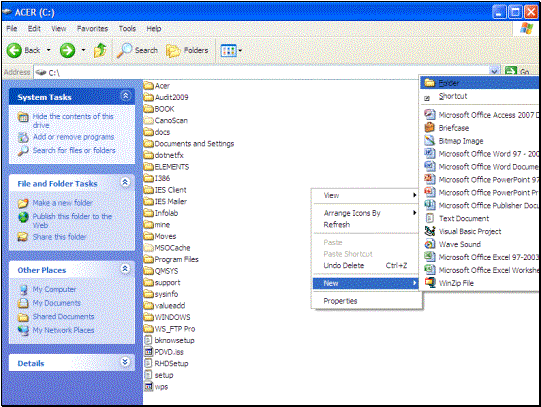This screenshot has height=407, width=541.
Task: Collapse the System Tasks panel
Action: [126, 96]
